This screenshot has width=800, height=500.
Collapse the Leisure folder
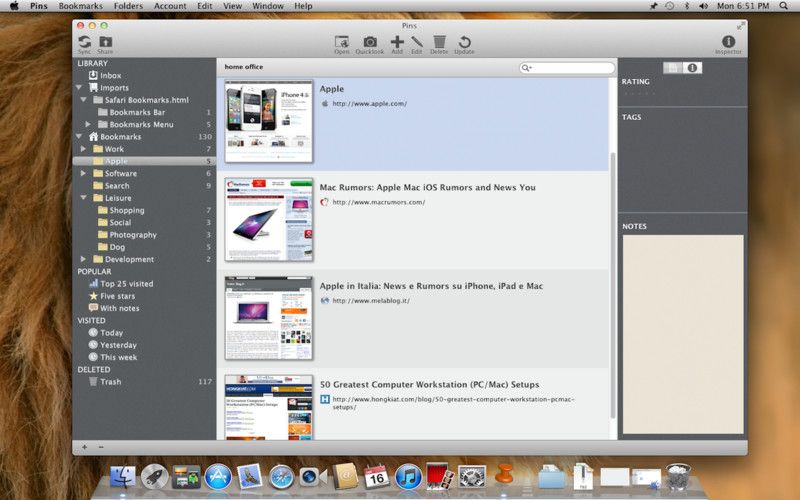coord(84,198)
